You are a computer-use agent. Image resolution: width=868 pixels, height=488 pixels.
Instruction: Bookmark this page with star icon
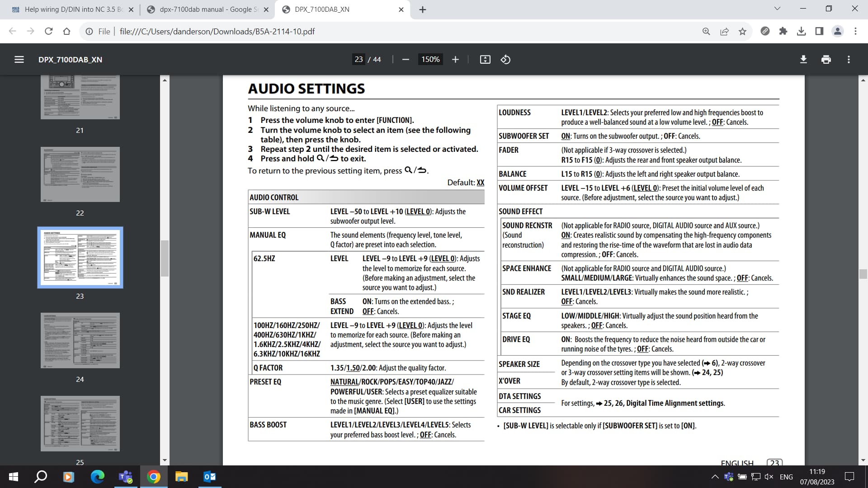coord(742,31)
